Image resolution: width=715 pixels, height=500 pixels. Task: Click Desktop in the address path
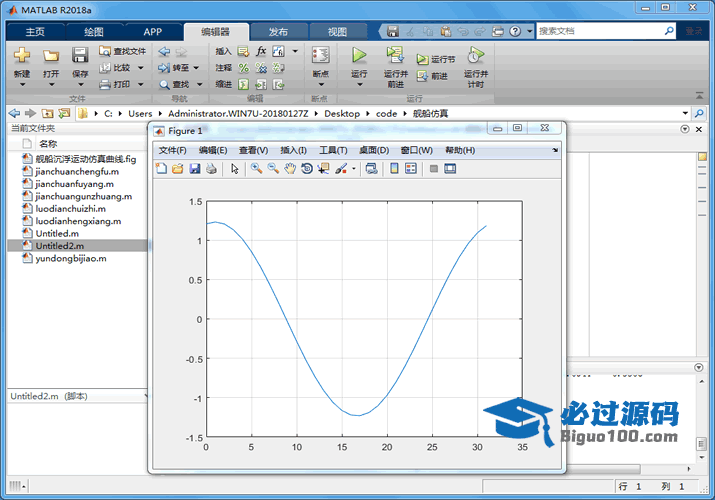tap(342, 113)
